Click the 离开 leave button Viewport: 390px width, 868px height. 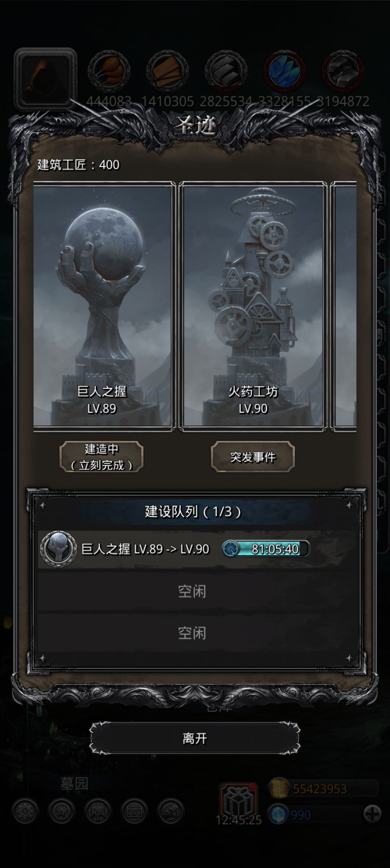[x=195, y=739]
